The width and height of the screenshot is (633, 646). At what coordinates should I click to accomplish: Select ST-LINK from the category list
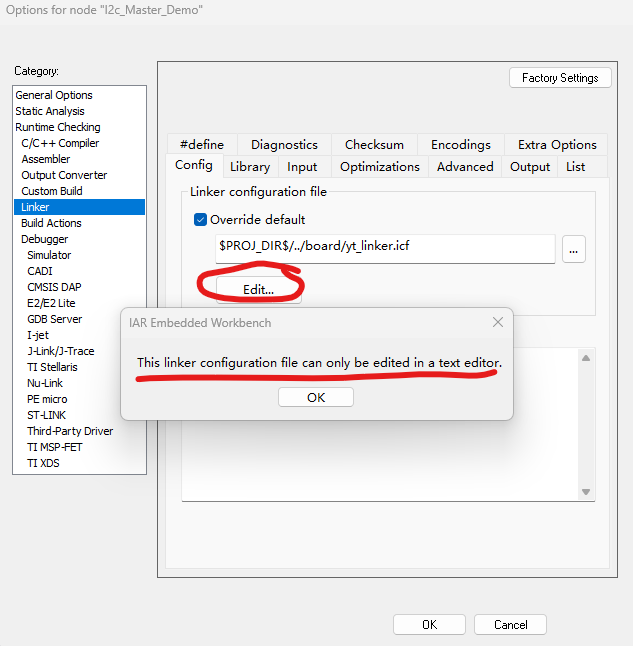(x=48, y=415)
